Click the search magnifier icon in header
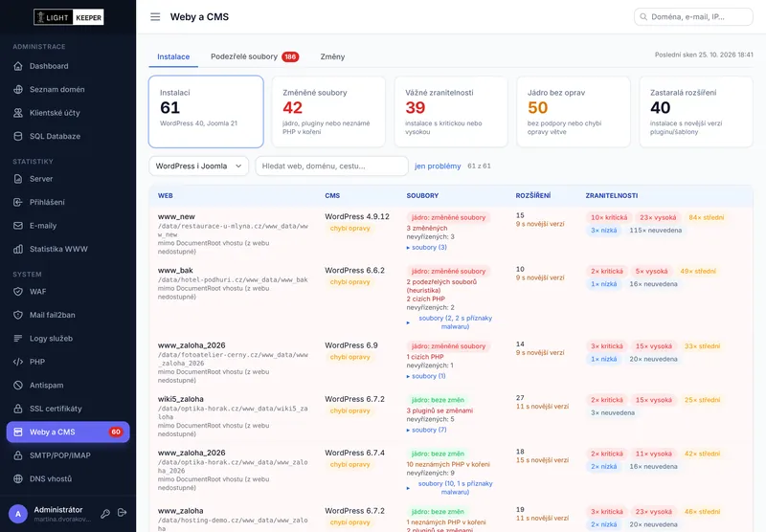766x532 pixels. click(643, 16)
